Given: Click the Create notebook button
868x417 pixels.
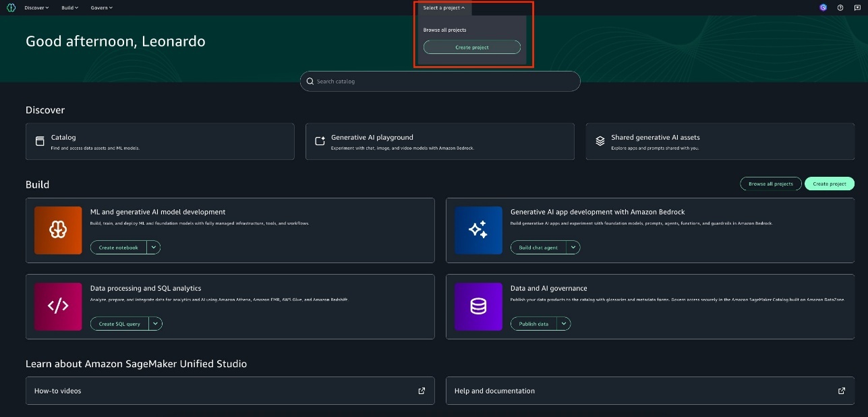Looking at the screenshot, I should (x=119, y=248).
